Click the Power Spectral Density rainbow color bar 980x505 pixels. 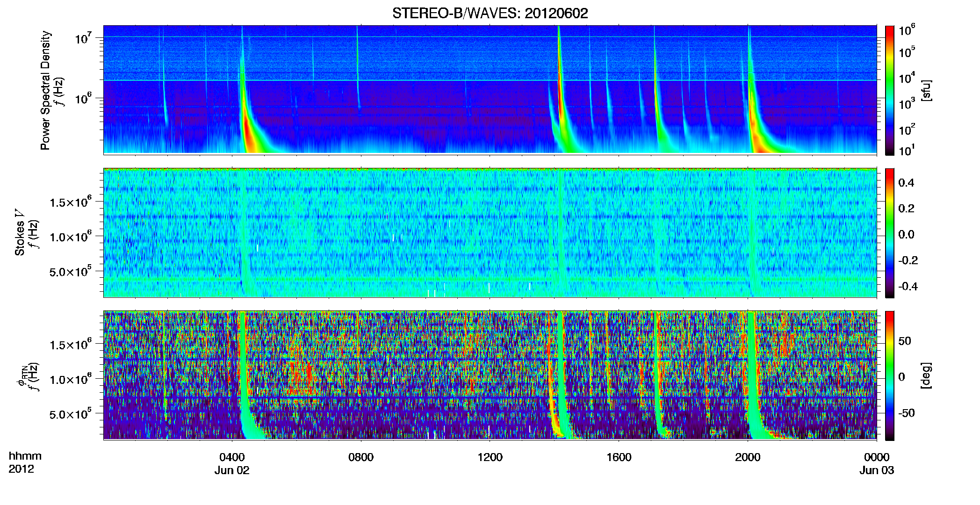889,90
